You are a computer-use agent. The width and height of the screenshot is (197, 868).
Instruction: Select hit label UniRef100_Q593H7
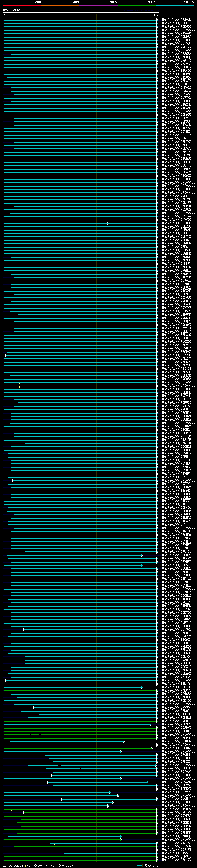(x=177, y=782)
